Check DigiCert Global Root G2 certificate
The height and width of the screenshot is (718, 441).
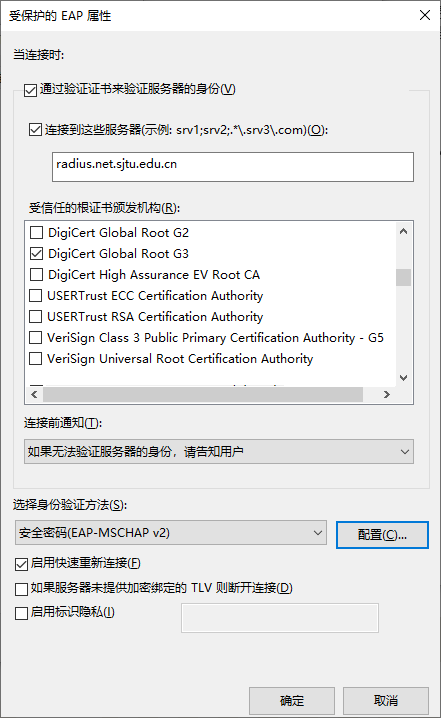[36, 233]
